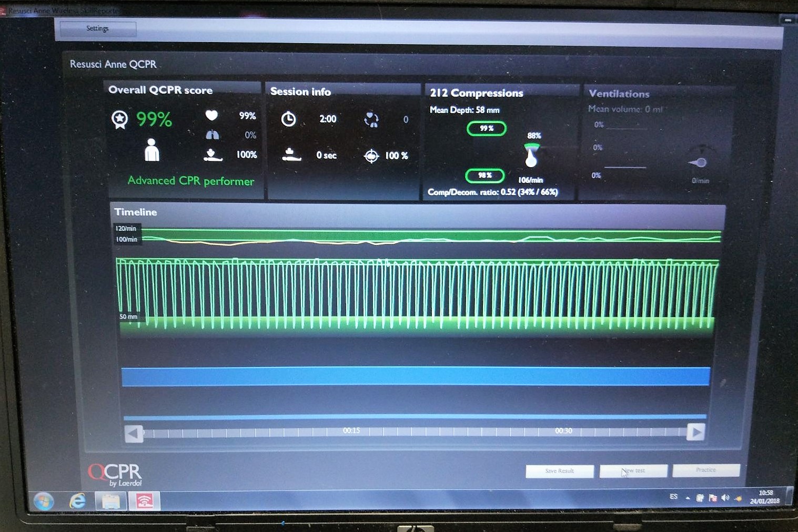Click the 00:15 marker on timeline ruler

[351, 431]
